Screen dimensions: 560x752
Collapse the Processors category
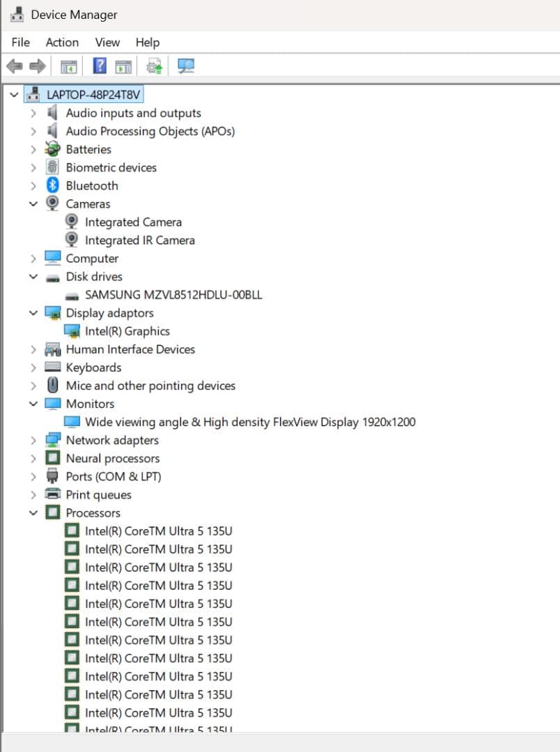point(33,513)
